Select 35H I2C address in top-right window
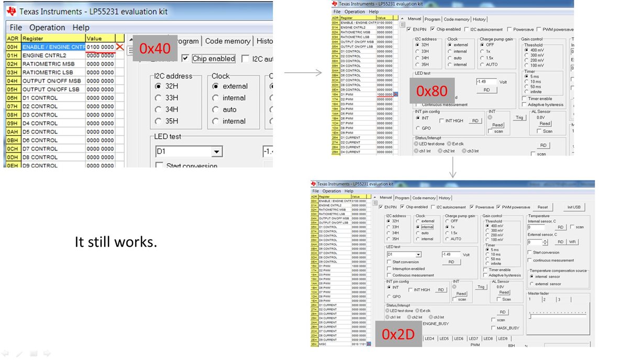Screen dimensions: 644x361 [x=417, y=64]
